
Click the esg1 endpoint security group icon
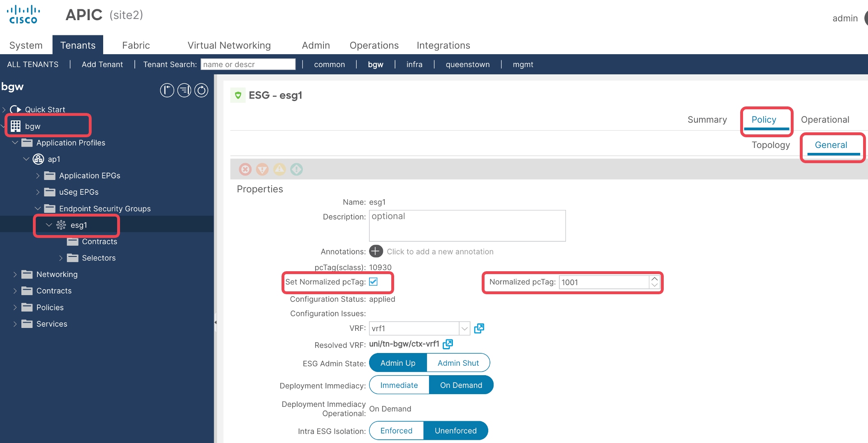pyautogui.click(x=61, y=225)
